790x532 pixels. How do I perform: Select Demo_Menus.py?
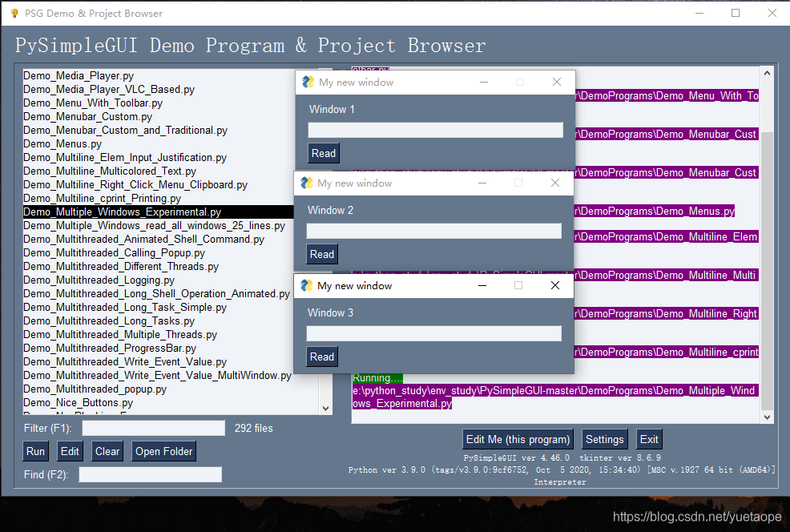pyautogui.click(x=62, y=143)
